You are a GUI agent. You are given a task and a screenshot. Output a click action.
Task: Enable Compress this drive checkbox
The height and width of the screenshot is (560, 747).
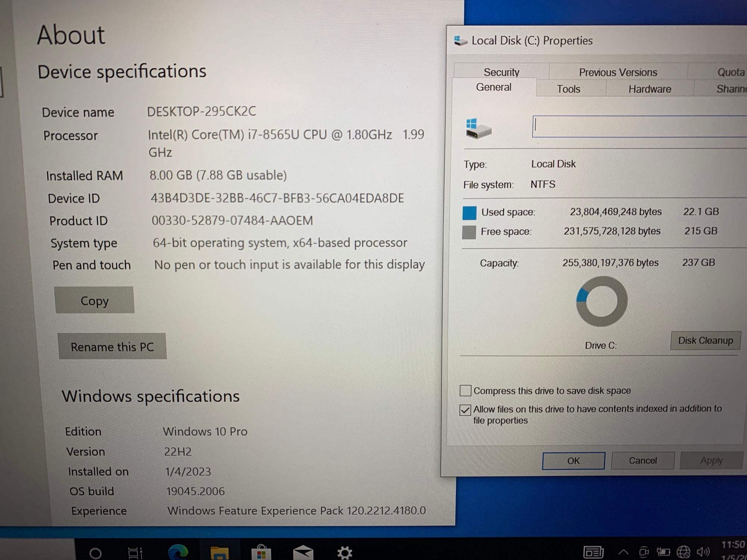click(x=465, y=391)
